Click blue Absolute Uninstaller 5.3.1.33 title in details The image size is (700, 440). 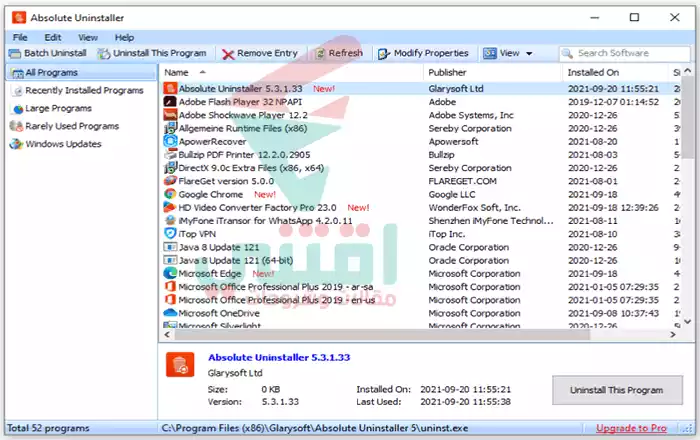coord(279,357)
